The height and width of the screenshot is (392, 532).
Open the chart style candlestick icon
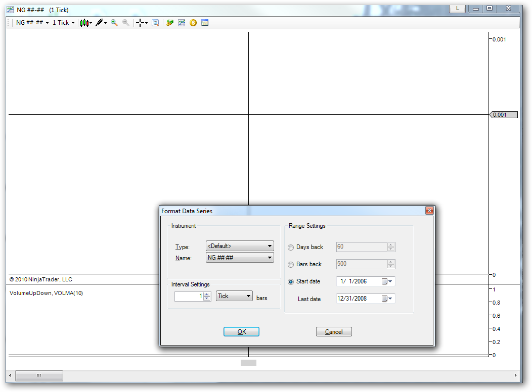tap(86, 23)
